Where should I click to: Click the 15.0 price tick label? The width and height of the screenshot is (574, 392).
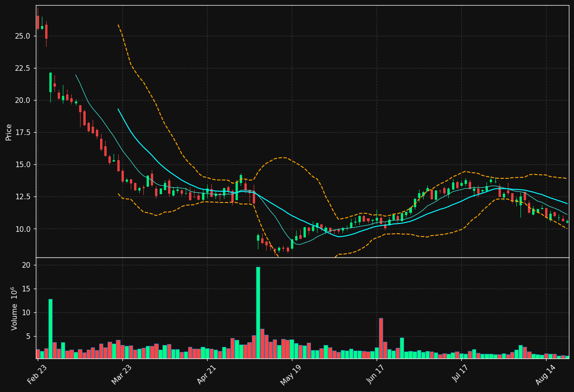tap(22, 164)
